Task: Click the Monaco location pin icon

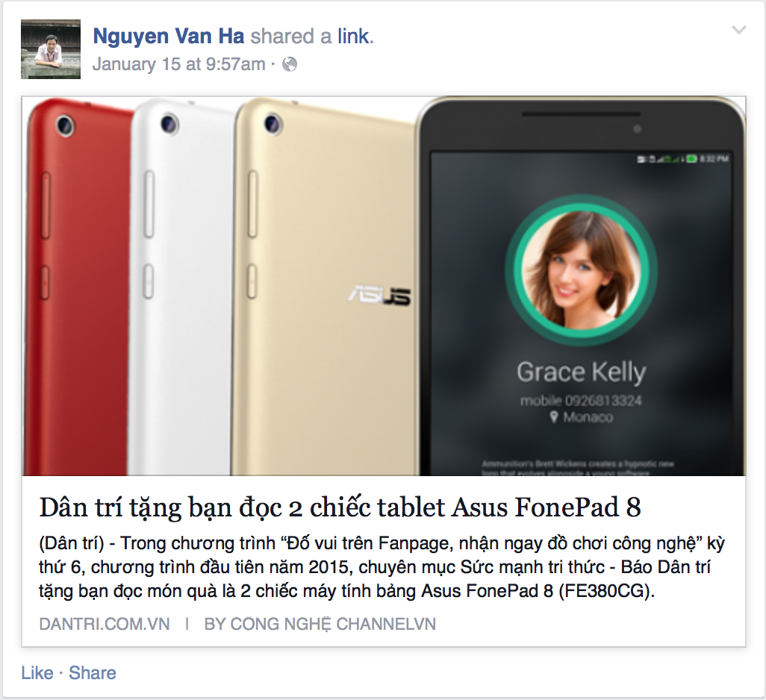Action: pyautogui.click(x=553, y=417)
